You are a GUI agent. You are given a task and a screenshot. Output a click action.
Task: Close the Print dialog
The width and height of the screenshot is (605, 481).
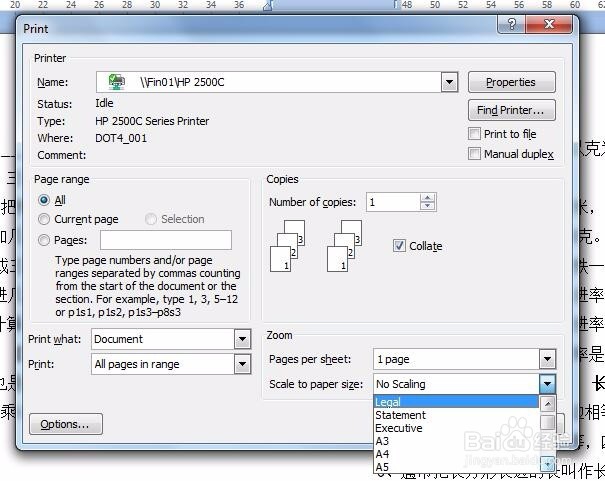(549, 25)
